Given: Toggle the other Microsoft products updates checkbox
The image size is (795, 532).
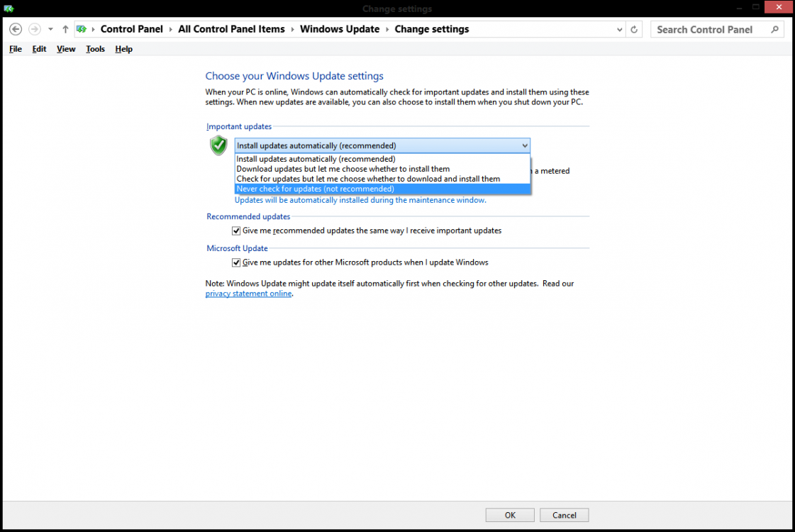Looking at the screenshot, I should point(236,262).
